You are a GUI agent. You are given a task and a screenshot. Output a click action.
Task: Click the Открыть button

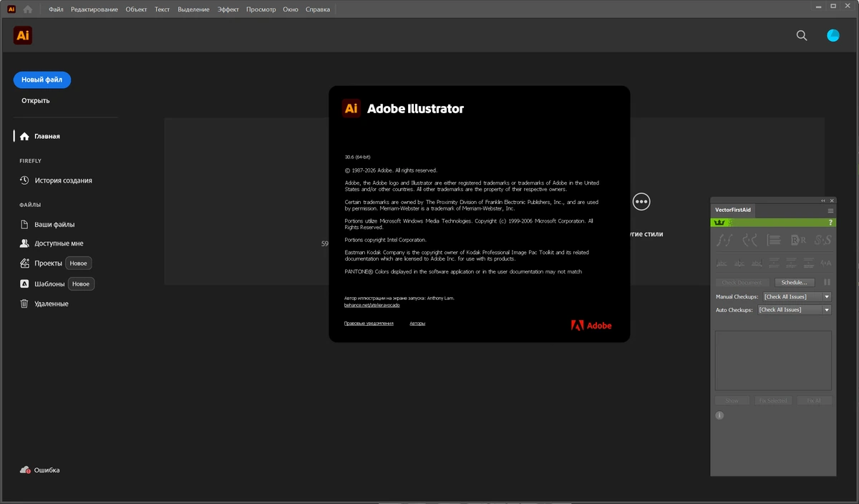click(36, 101)
